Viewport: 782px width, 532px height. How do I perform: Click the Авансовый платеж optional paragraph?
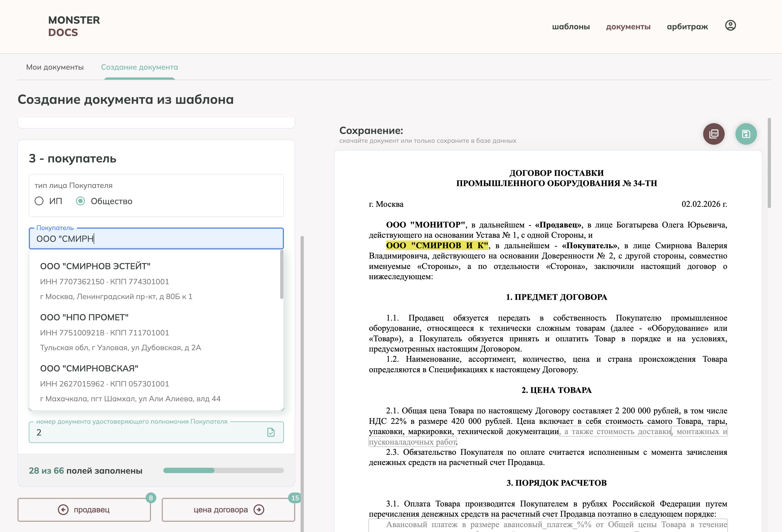point(548,525)
